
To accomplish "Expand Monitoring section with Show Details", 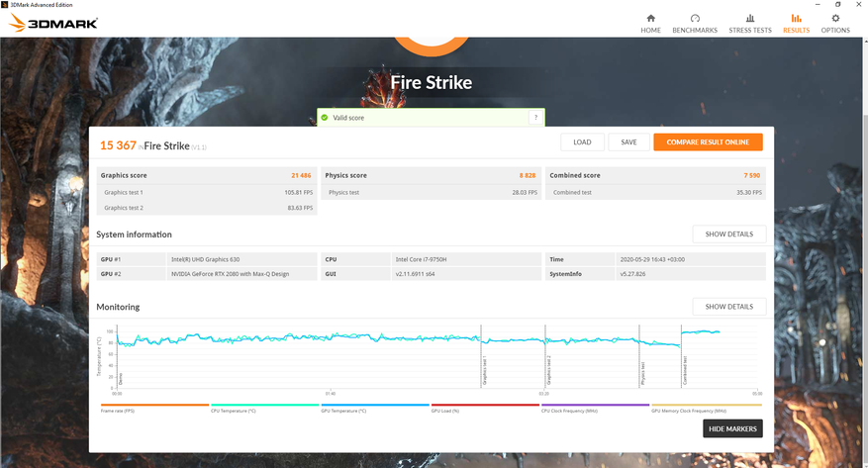I will pos(728,307).
